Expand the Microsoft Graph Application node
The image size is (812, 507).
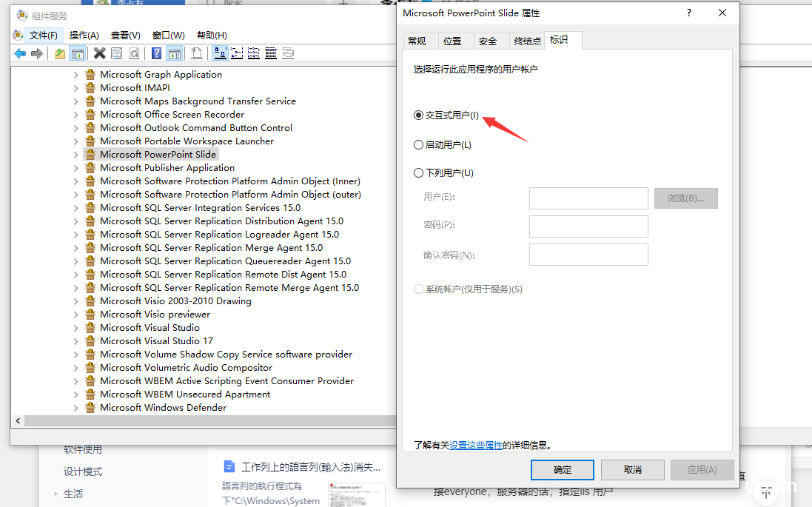click(x=76, y=75)
